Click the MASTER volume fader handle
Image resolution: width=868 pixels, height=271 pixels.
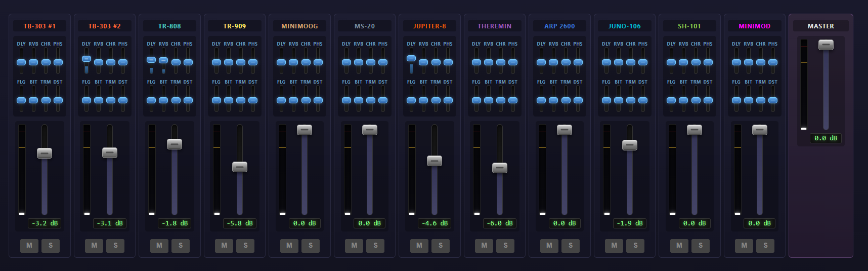pos(826,45)
